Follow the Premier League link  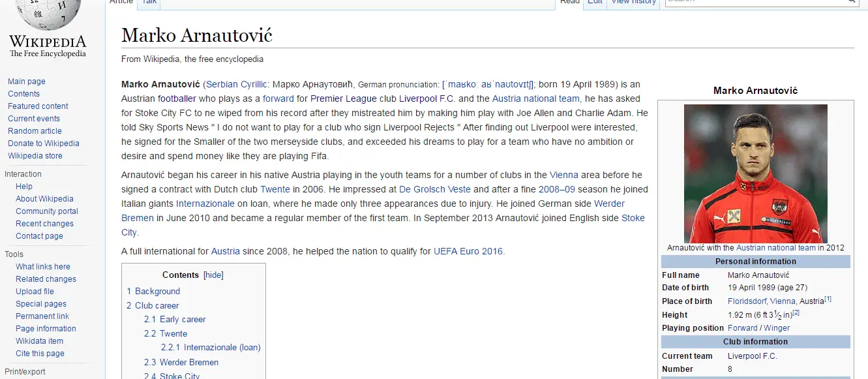pyautogui.click(x=344, y=99)
